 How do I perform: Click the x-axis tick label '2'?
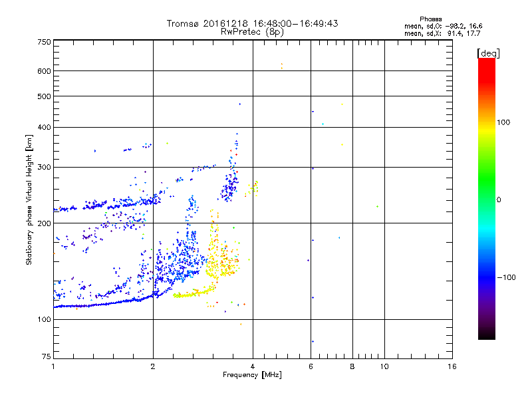[153, 366]
